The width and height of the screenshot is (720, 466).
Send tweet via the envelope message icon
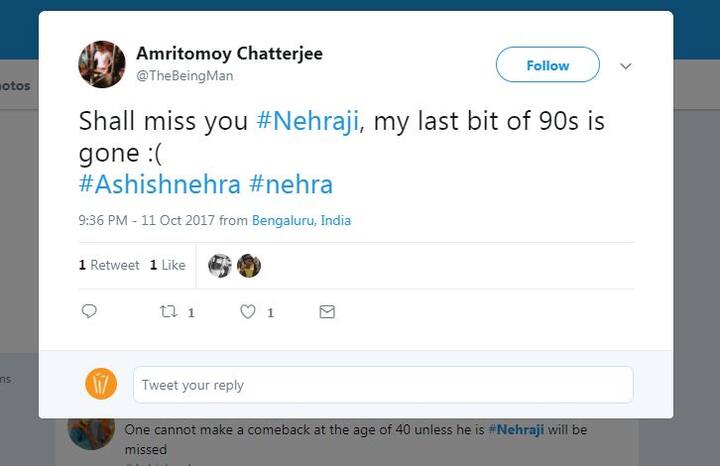pos(327,312)
